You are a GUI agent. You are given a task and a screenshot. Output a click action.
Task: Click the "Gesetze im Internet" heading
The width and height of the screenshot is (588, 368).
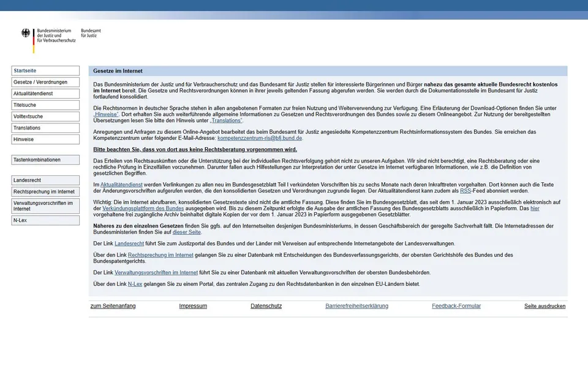coord(118,71)
